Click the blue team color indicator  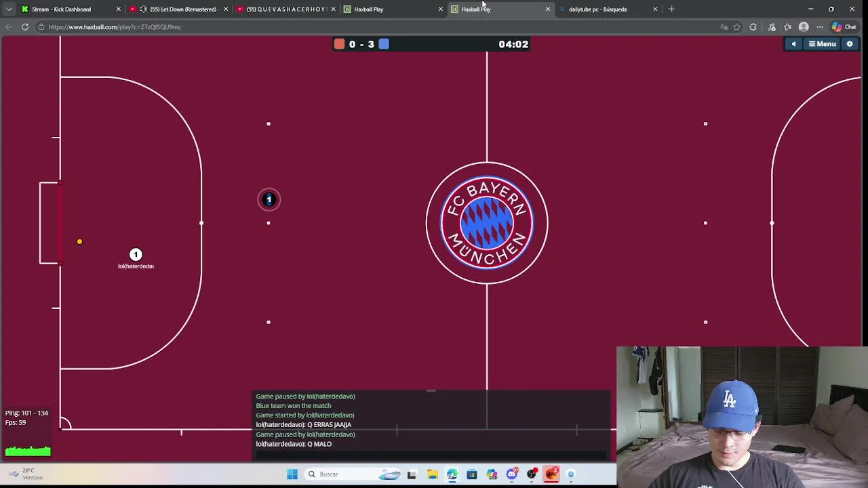(384, 44)
